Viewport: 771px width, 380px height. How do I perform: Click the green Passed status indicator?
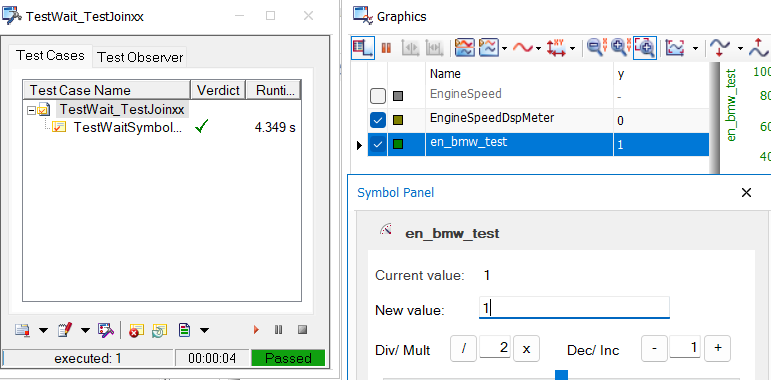(x=288, y=358)
